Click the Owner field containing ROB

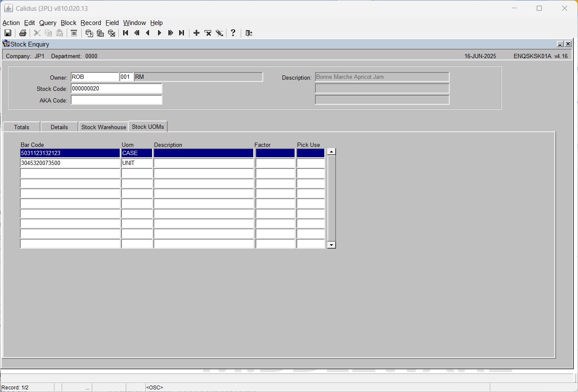tap(95, 77)
